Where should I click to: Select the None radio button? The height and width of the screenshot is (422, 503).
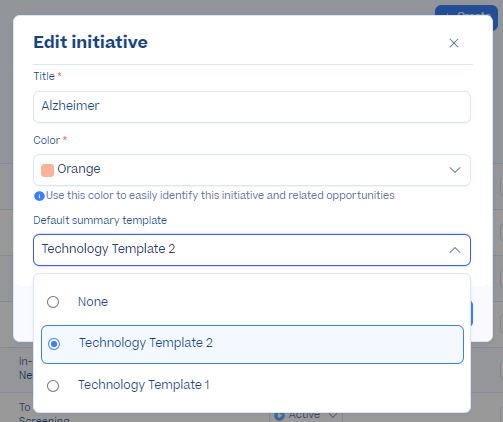tap(53, 302)
